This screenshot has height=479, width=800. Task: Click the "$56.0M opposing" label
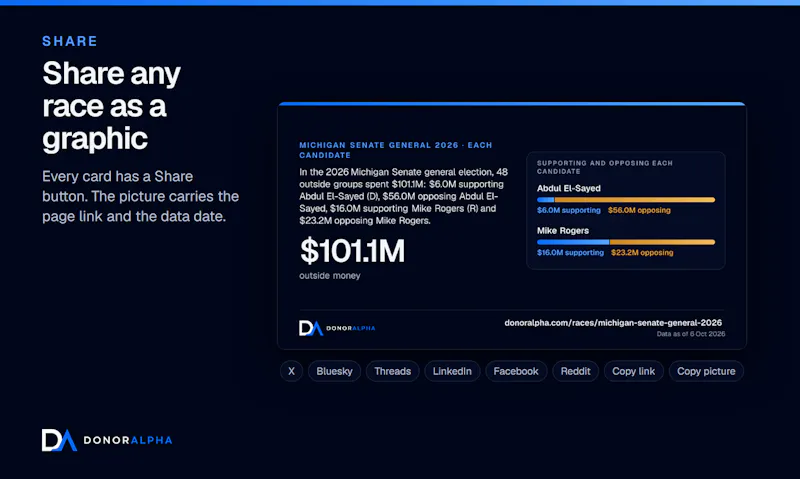point(639,210)
